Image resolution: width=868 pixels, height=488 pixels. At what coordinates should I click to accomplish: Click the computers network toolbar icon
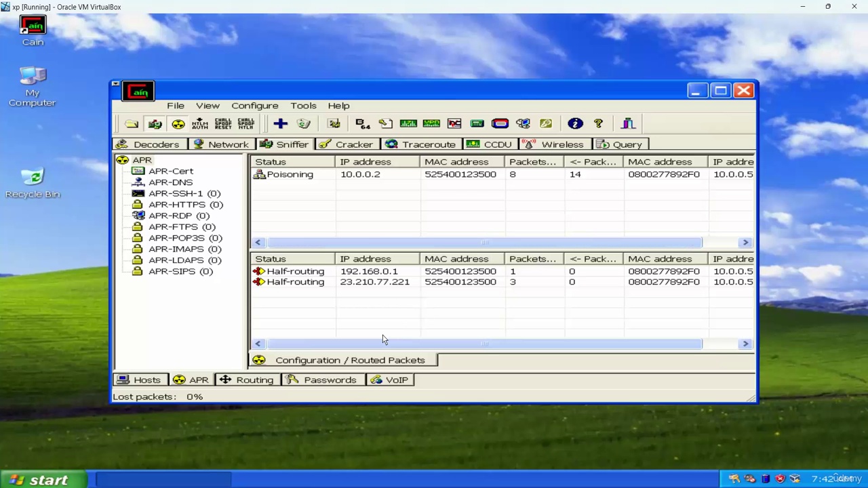point(523,123)
